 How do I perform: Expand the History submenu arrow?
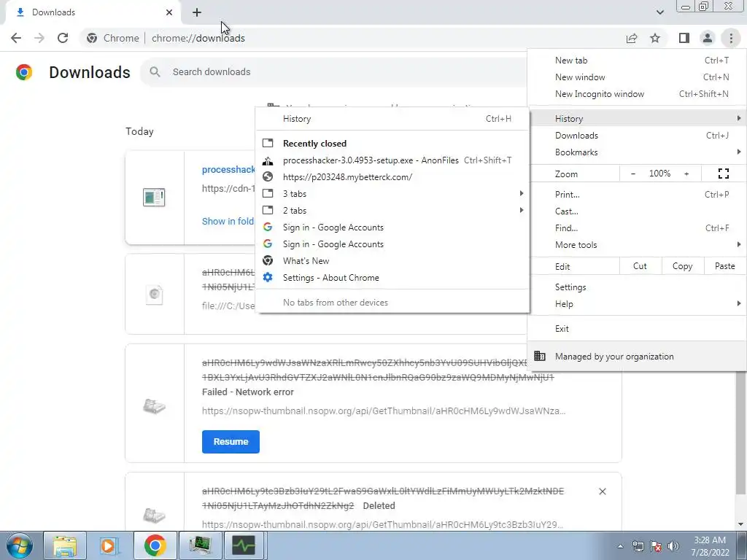pos(738,118)
